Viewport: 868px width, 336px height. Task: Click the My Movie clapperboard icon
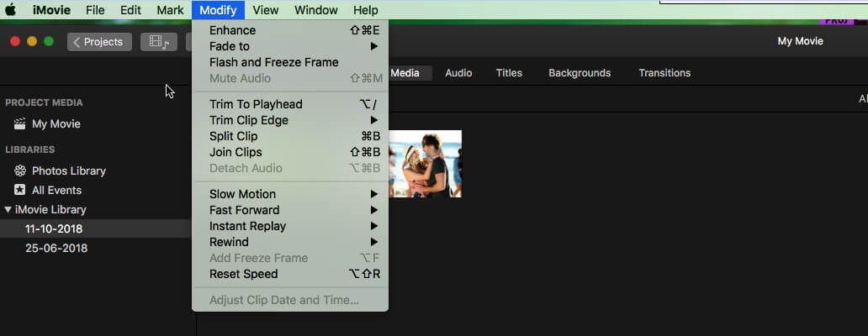(20, 123)
